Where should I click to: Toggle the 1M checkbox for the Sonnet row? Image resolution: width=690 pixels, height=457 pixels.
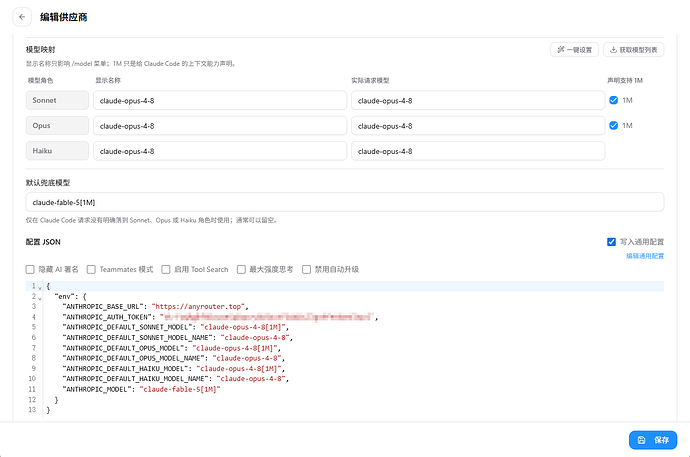point(613,100)
